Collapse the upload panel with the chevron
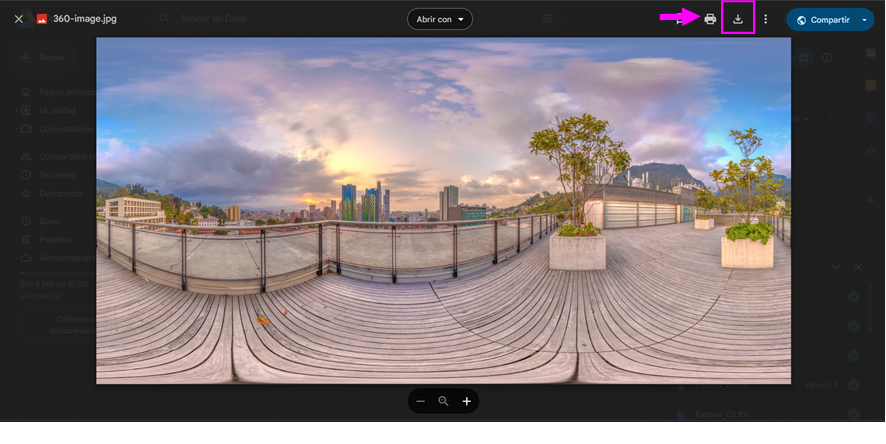 click(x=835, y=267)
